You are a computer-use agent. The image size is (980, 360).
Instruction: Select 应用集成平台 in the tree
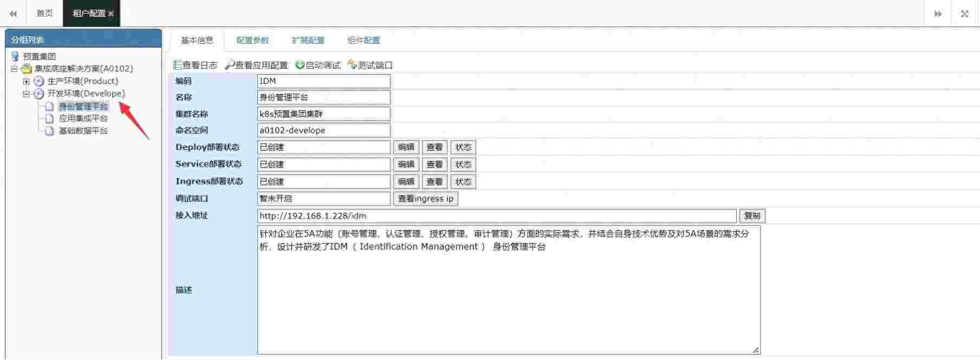pyautogui.click(x=83, y=119)
